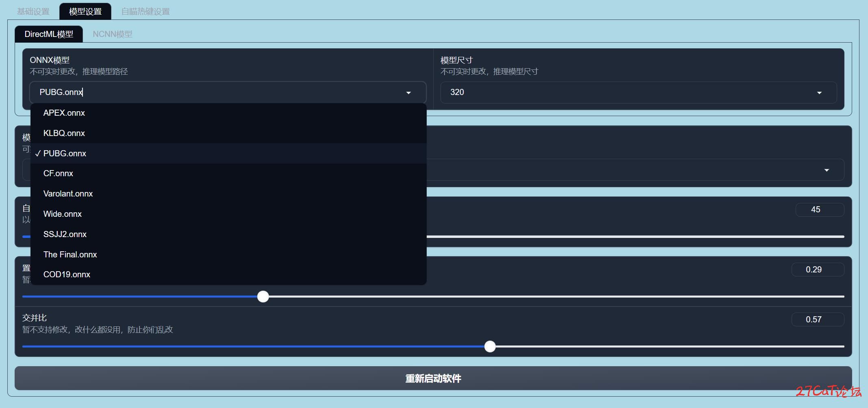The image size is (868, 408).
Task: Click the value field showing 0.29
Action: click(818, 270)
